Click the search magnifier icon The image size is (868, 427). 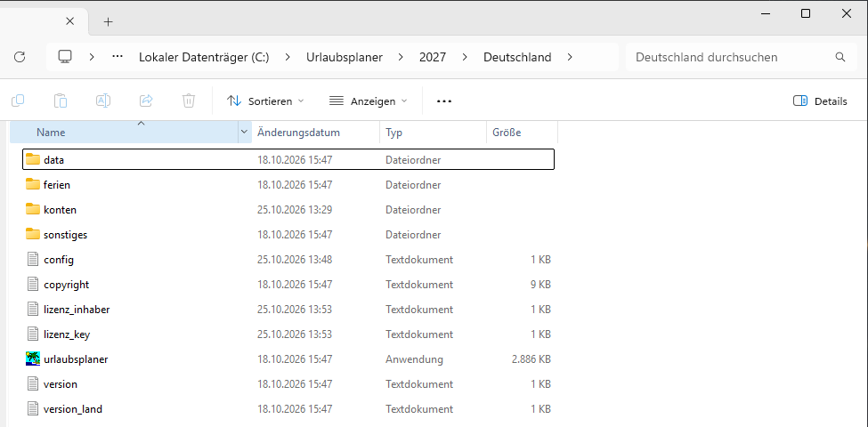pyautogui.click(x=840, y=57)
